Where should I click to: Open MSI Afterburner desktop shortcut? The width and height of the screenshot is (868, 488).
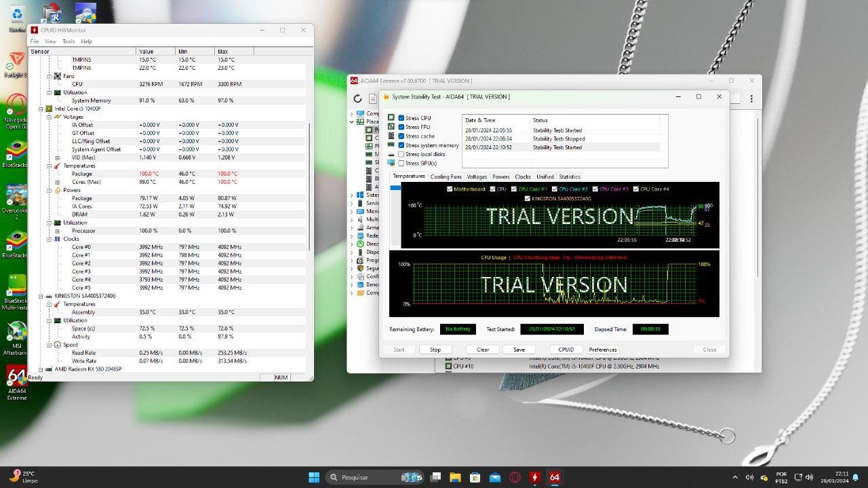coord(16,337)
